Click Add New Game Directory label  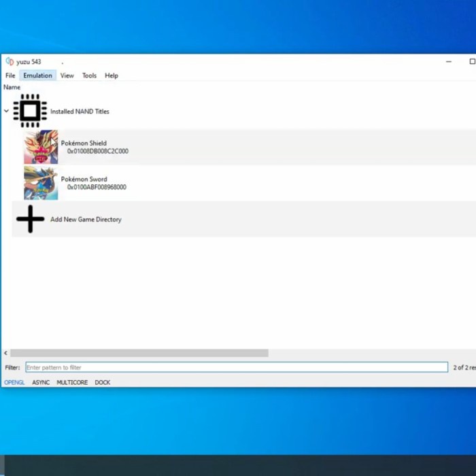pos(86,220)
